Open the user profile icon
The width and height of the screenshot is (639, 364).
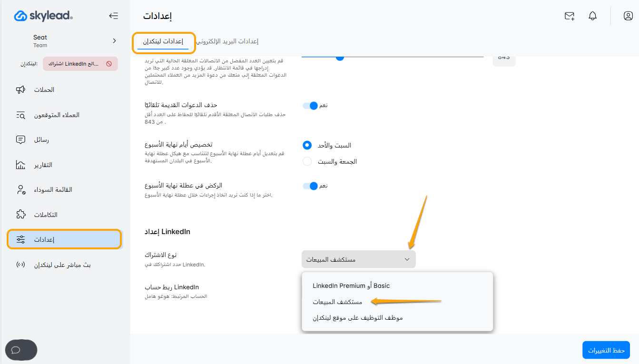click(x=628, y=16)
